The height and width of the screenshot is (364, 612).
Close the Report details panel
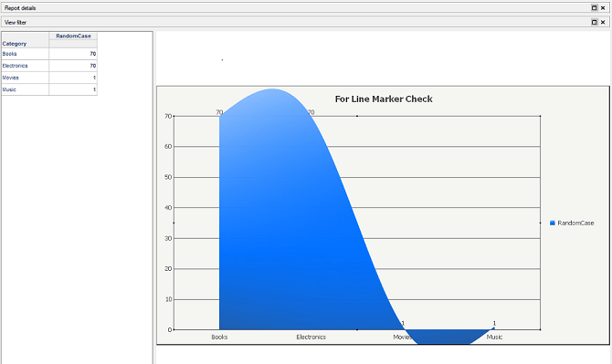(603, 8)
